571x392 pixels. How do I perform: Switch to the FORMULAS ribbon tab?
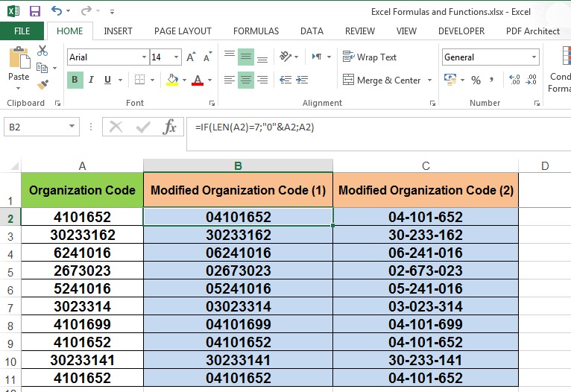tap(256, 31)
